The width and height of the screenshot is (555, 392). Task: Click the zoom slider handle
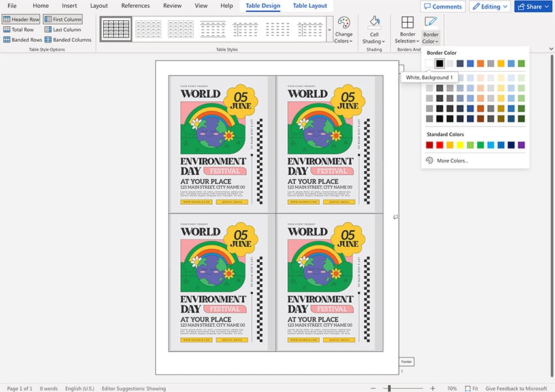(389, 388)
